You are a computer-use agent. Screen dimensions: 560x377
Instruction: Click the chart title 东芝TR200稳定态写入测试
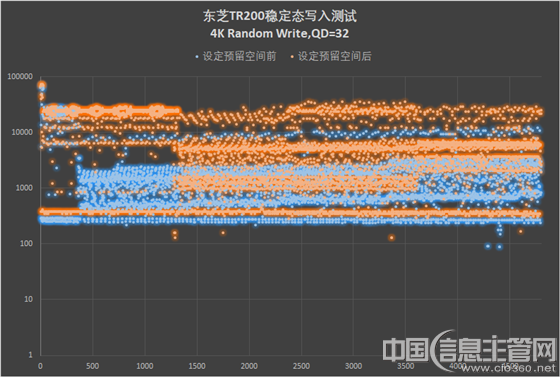pyautogui.click(x=280, y=16)
